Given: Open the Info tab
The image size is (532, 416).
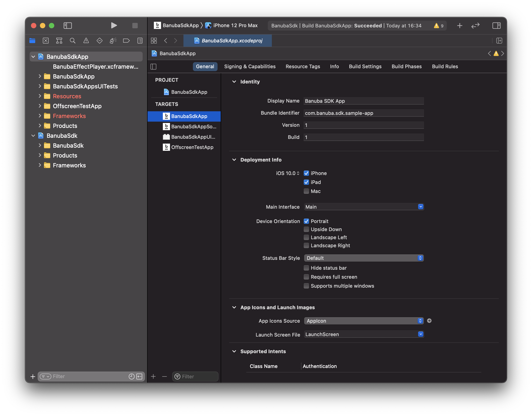Looking at the screenshot, I should [334, 67].
